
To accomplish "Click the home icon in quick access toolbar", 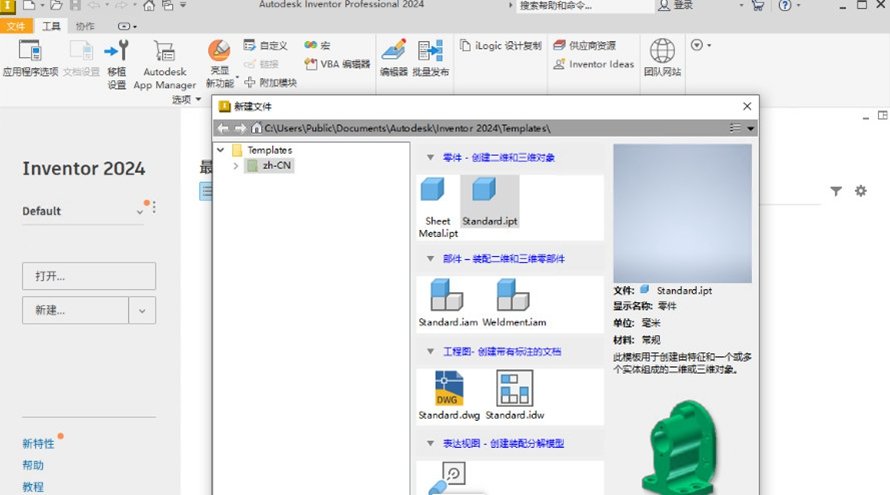I will tap(149, 6).
